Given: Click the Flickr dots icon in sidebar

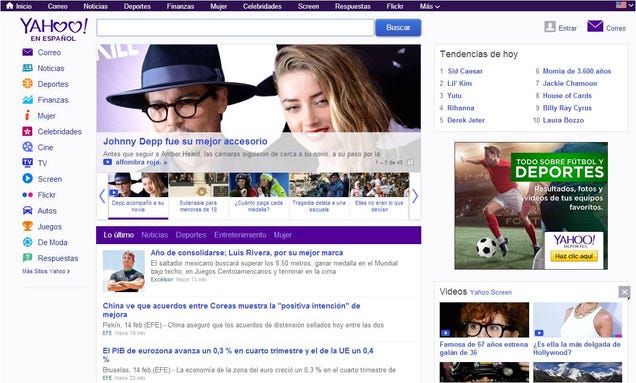Looking at the screenshot, I should (27, 195).
